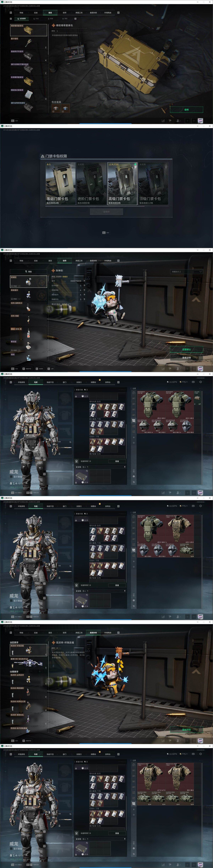Viewport: 213px width, 868px height.
Task: Click green button above 查看详情 in 财神到 window
Action: pos(186,349)
